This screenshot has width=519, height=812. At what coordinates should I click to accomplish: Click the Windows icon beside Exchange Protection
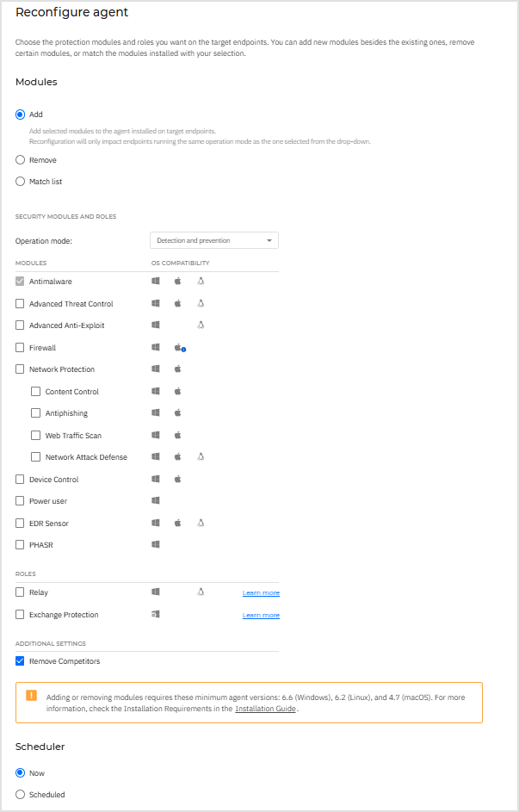coord(156,614)
